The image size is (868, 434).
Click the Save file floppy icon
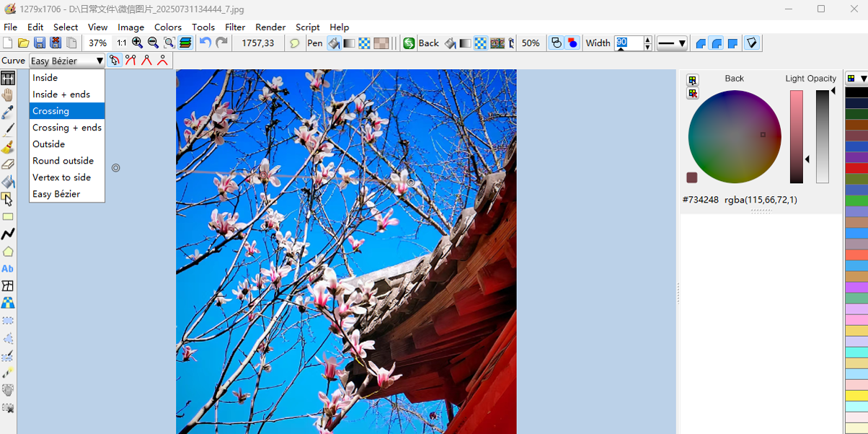(x=40, y=43)
